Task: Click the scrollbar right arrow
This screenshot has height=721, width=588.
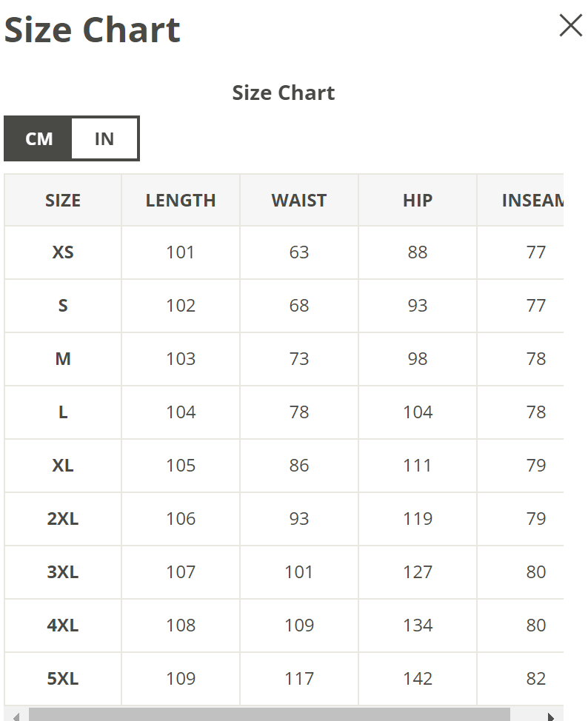Action: (550, 716)
